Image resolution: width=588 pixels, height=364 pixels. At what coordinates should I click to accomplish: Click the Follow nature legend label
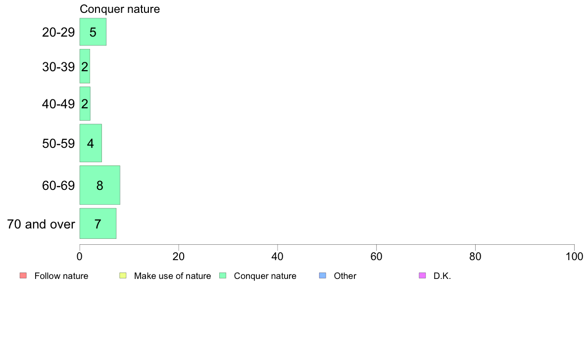[61, 276]
